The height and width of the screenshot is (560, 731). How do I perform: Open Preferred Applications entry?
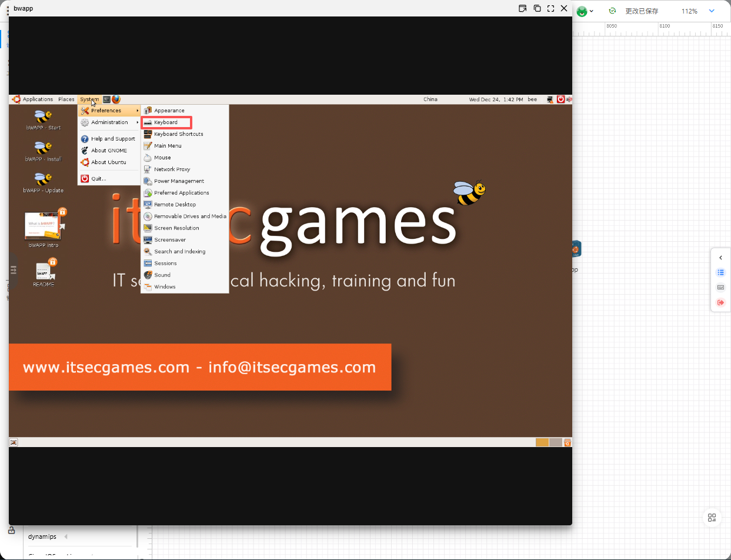[184, 193]
